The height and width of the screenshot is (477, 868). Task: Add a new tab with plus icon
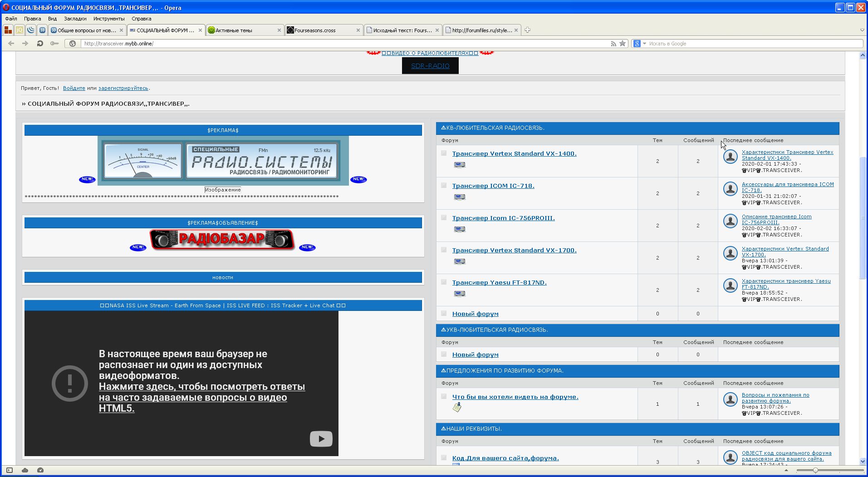527,30
